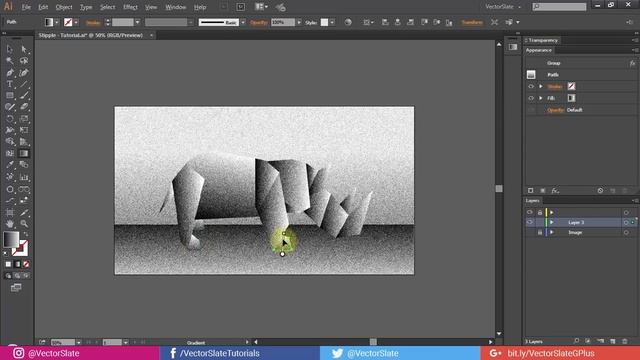
Task: Open the File menu
Action: click(x=26, y=7)
